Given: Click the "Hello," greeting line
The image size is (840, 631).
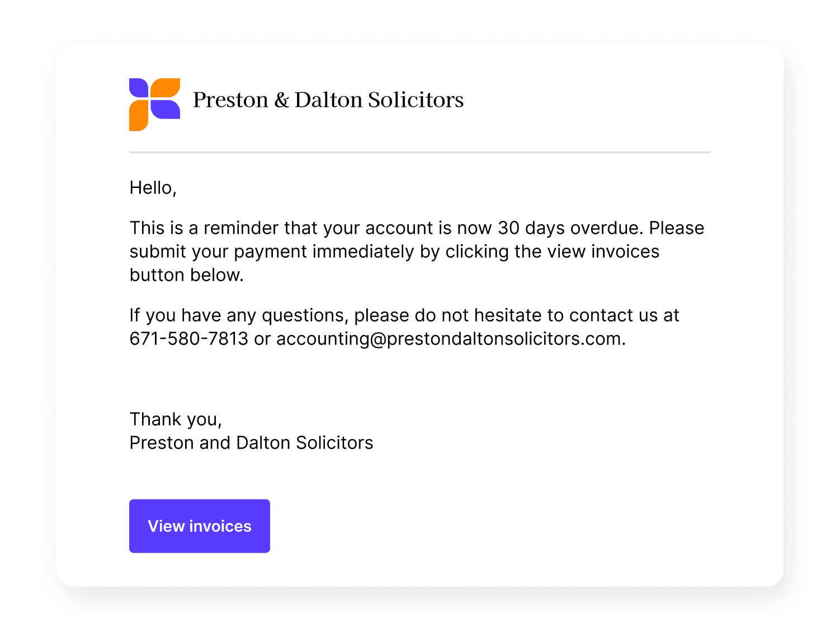Looking at the screenshot, I should [x=153, y=188].
